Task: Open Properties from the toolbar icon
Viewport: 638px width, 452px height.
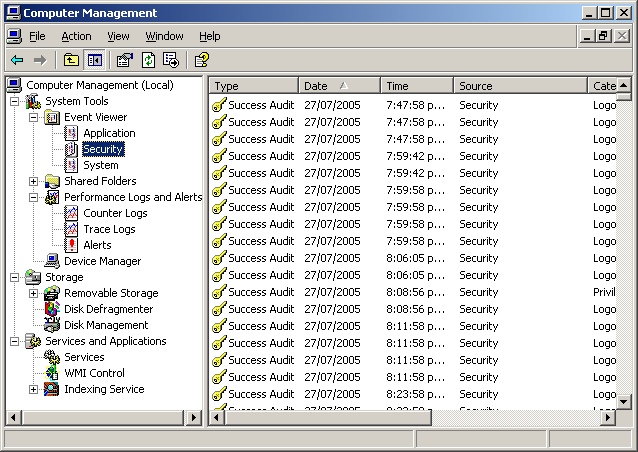Action: click(x=125, y=60)
